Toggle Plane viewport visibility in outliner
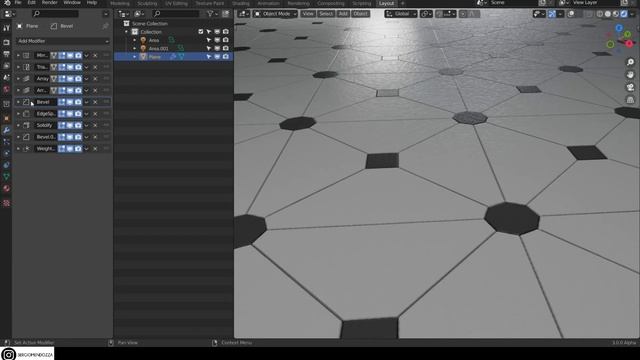The height and width of the screenshot is (360, 640). [x=217, y=57]
